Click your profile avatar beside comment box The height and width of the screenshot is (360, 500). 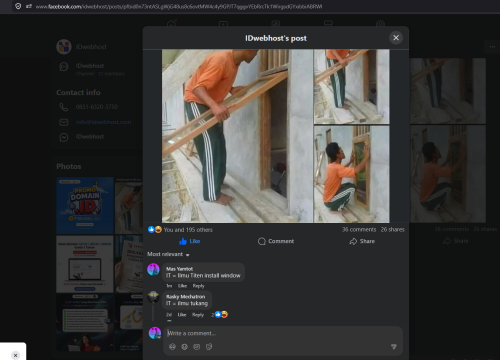pyautogui.click(x=154, y=333)
